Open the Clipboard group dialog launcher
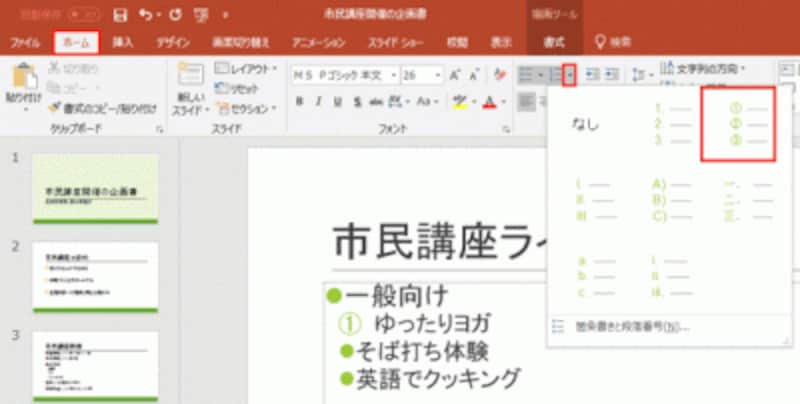The width and height of the screenshot is (800, 404). tap(160, 131)
